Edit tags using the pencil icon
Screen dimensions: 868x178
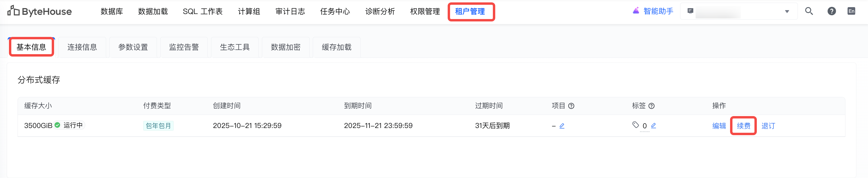(x=653, y=126)
